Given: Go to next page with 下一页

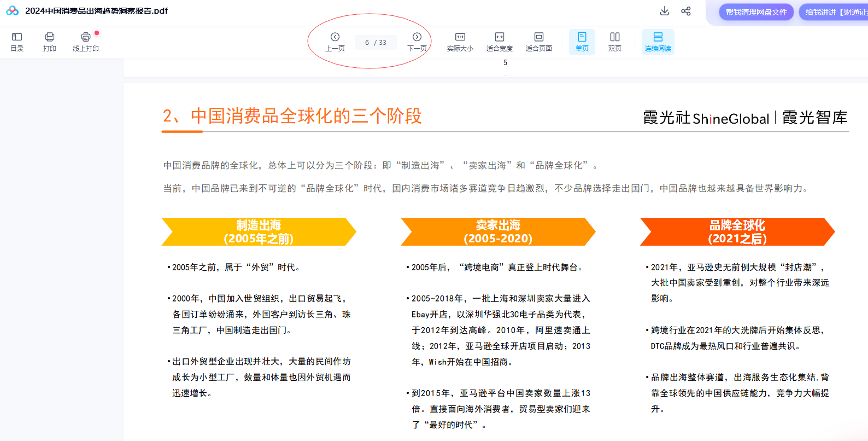Looking at the screenshot, I should (x=417, y=42).
